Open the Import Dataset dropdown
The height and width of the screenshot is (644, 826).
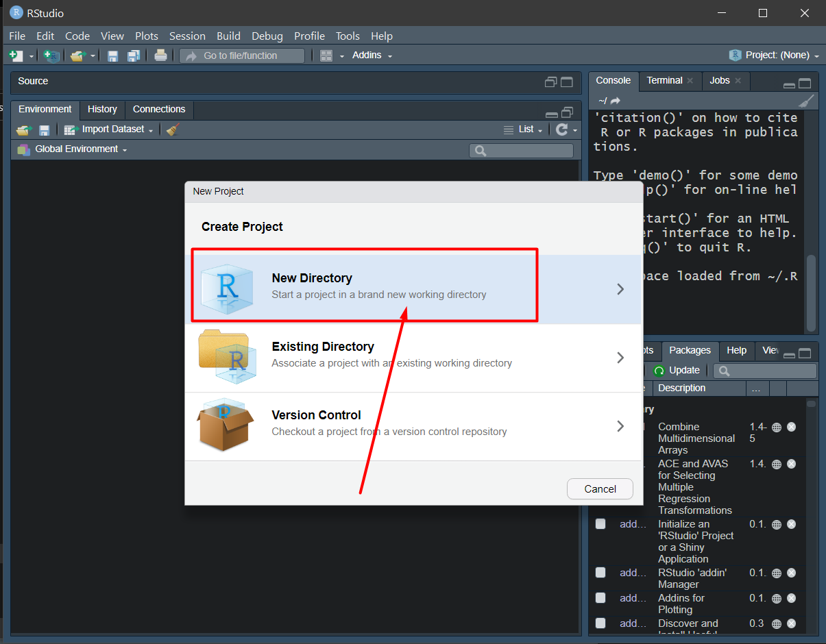[108, 129]
